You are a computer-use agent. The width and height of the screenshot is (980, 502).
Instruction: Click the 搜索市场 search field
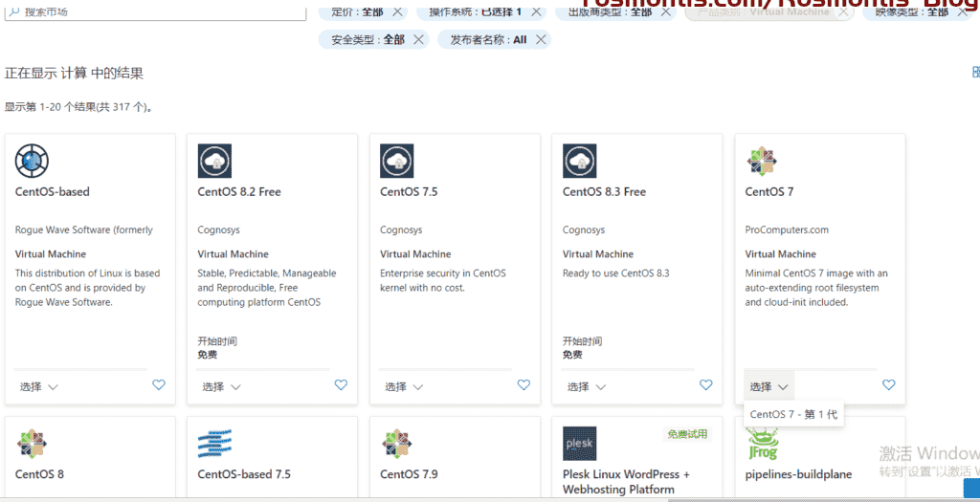155,11
